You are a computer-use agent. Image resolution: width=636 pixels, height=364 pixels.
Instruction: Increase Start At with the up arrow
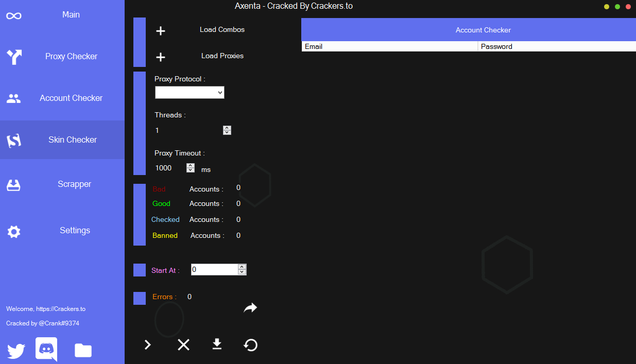pos(242,267)
